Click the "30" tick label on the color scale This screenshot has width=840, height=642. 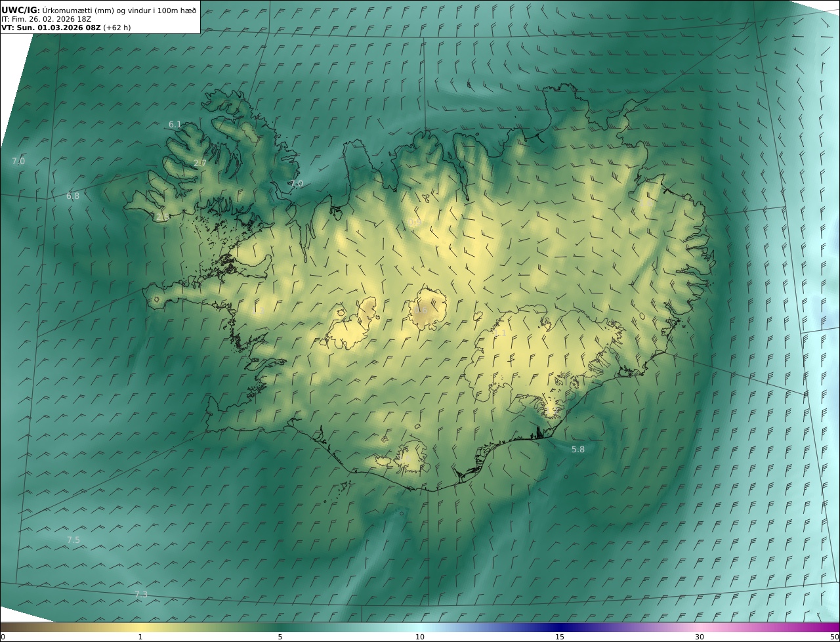(x=700, y=637)
